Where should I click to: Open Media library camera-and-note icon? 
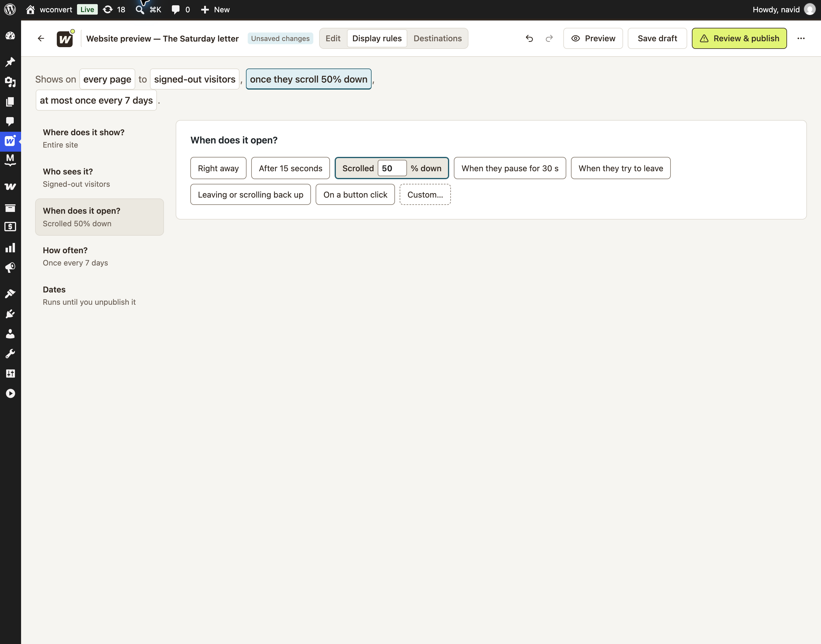pos(10,82)
